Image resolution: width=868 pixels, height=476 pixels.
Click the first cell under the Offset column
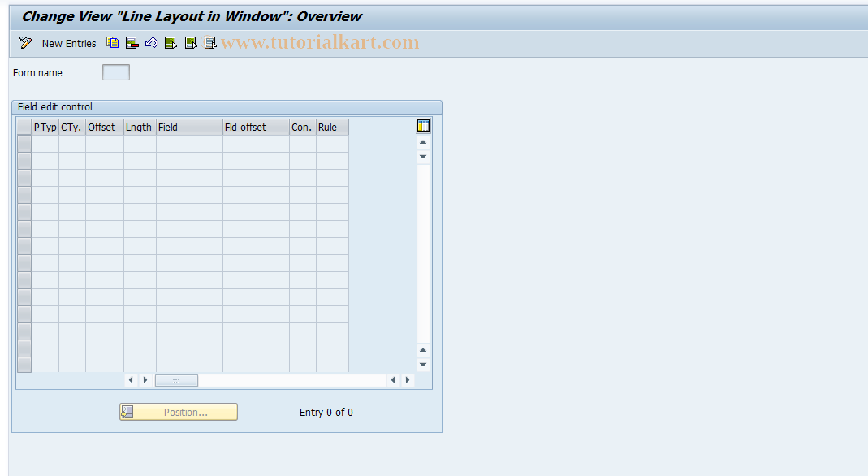[104, 144]
